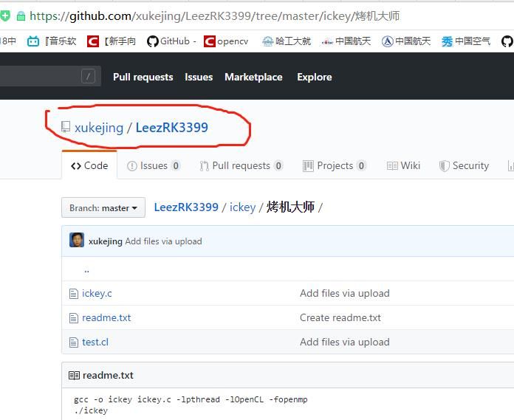Click the green lock icon in address bar
This screenshot has height=420, width=514.
(x=21, y=16)
